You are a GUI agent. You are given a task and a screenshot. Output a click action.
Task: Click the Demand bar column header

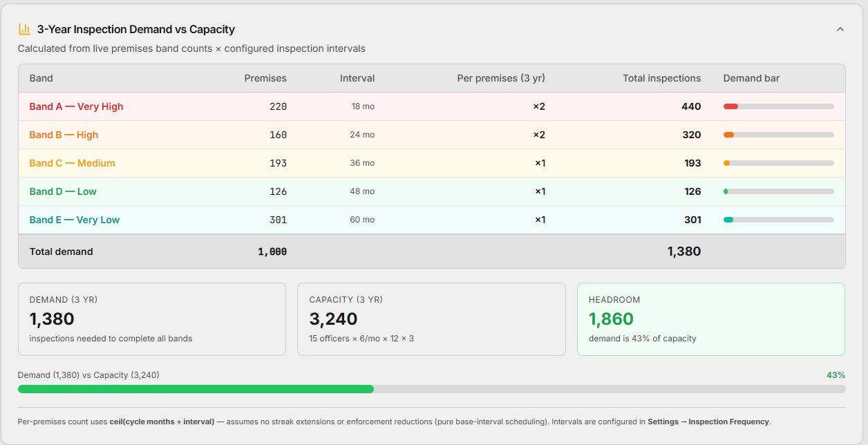pyautogui.click(x=751, y=78)
